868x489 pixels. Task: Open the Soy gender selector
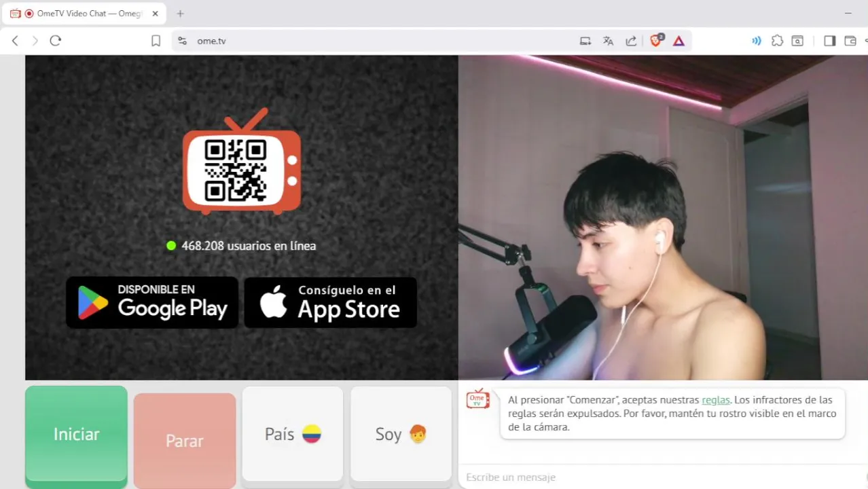[x=401, y=435]
